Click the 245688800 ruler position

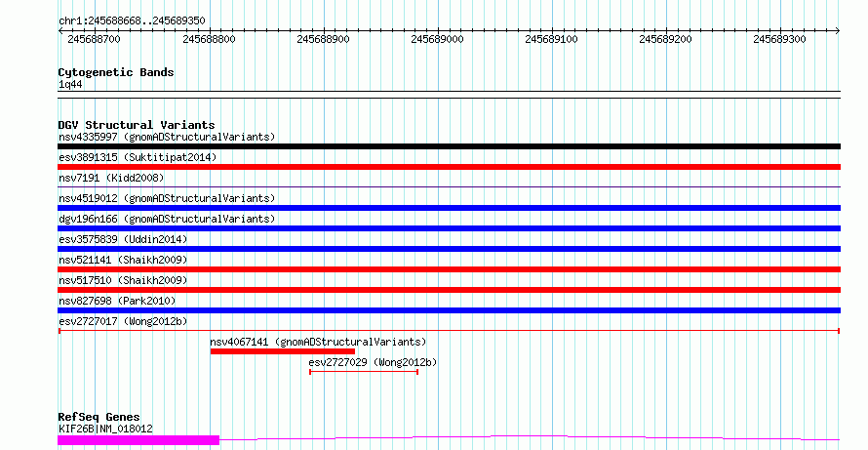tap(209, 39)
